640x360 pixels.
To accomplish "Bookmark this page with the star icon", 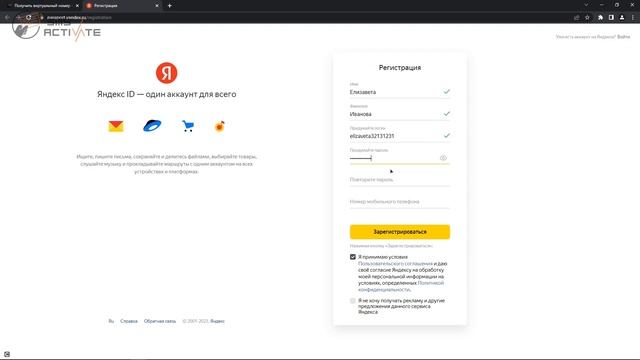I will 587,18.
